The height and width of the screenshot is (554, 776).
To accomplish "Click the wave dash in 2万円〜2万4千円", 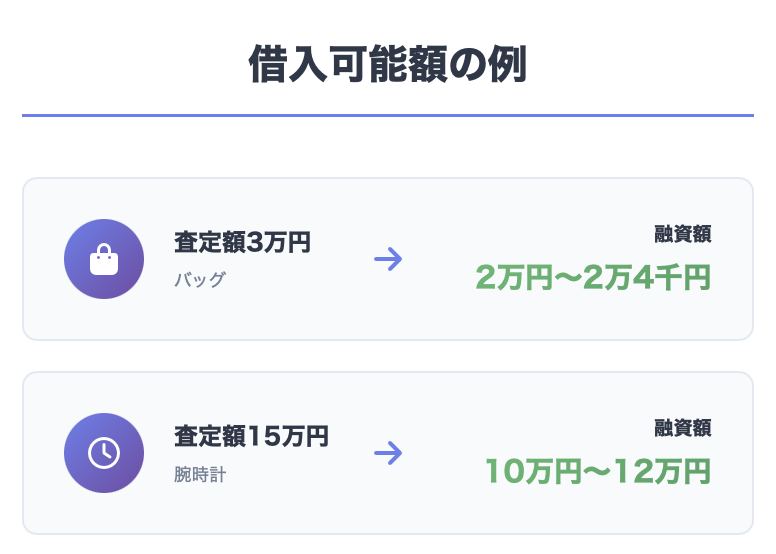I will tap(567, 277).
